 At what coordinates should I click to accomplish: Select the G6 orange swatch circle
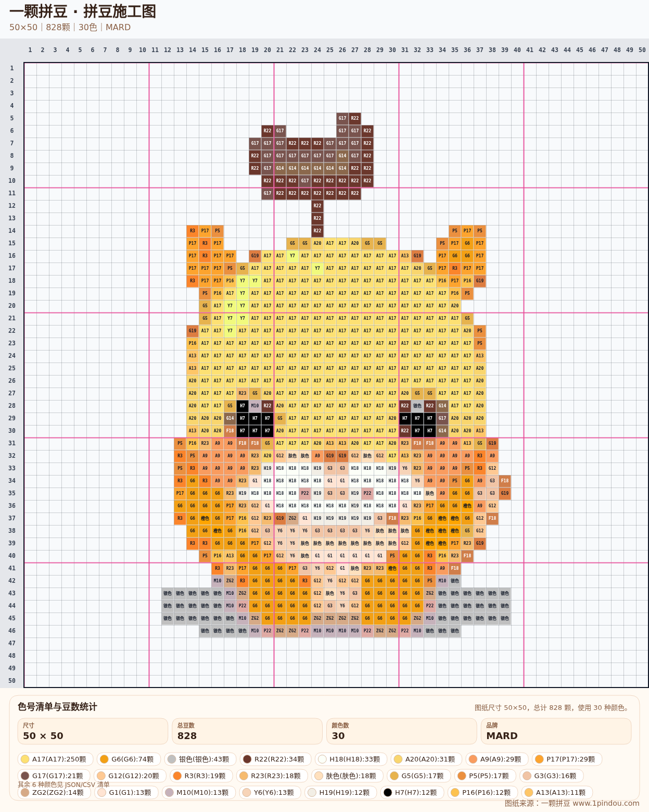(x=104, y=759)
